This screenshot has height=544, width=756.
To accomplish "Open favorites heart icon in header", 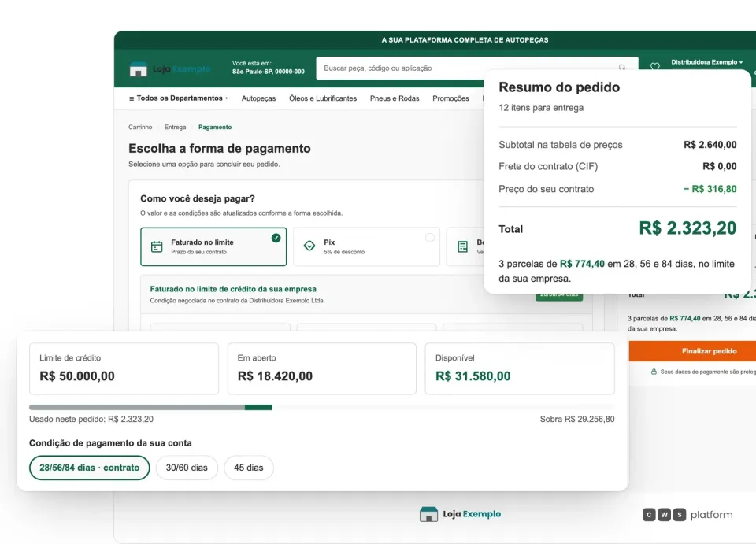I will [654, 66].
